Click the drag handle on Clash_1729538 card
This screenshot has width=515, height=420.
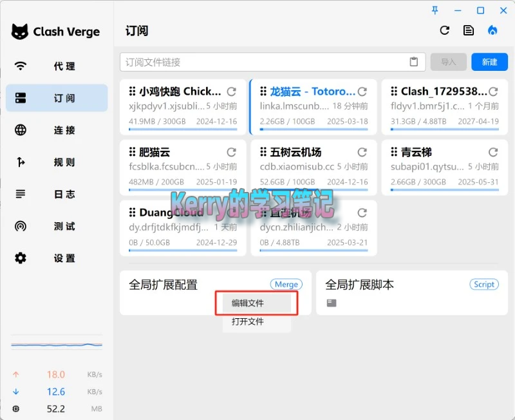coord(394,91)
